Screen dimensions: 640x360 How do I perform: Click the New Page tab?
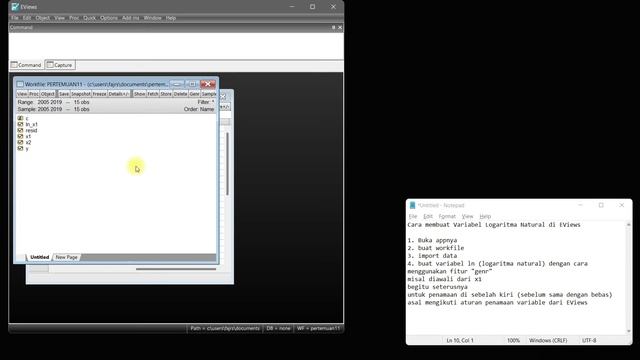pos(67,257)
